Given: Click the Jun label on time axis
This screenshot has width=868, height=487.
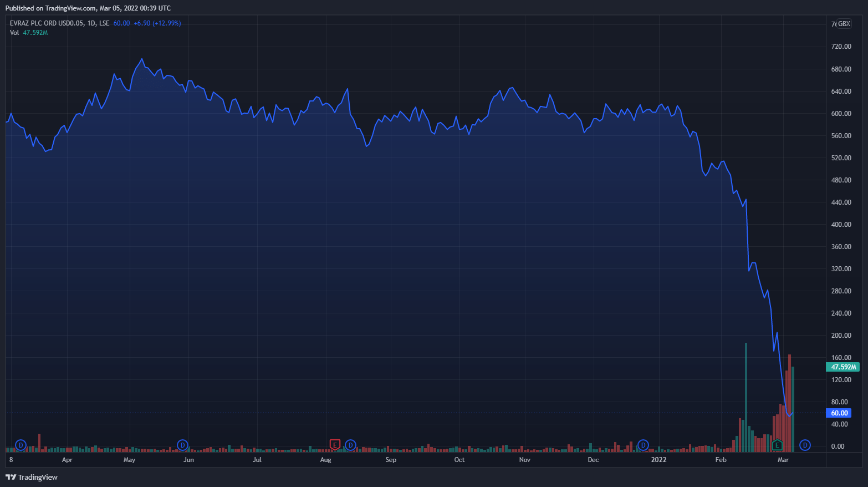Looking at the screenshot, I should [188, 460].
